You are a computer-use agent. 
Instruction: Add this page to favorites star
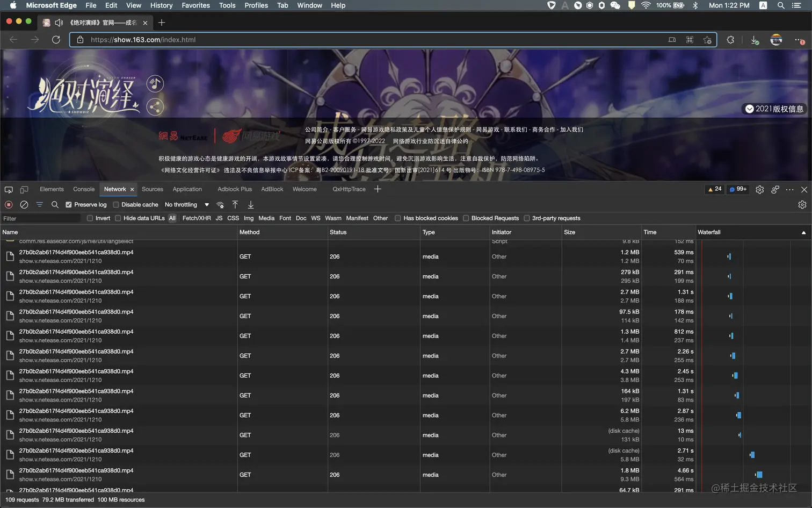click(707, 40)
